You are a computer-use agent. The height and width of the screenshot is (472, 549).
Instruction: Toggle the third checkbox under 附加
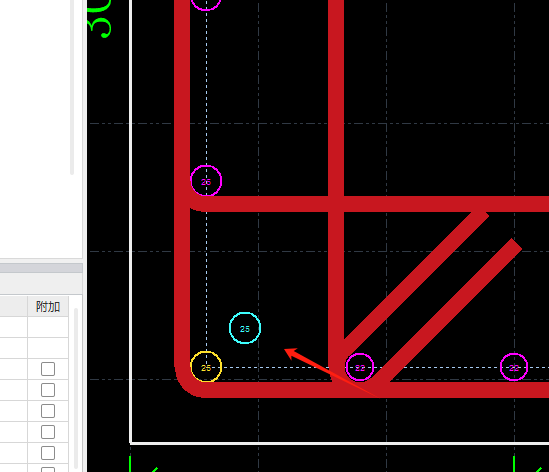48,411
